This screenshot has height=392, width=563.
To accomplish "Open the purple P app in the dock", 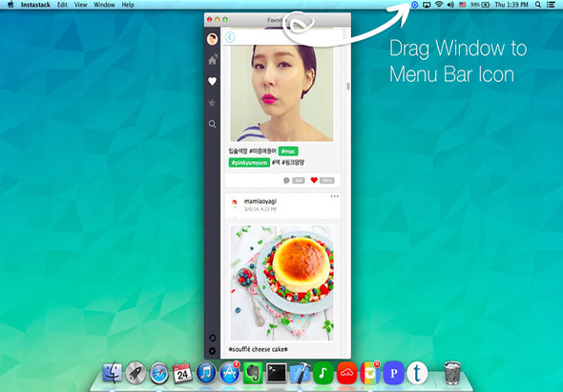I will click(x=393, y=373).
